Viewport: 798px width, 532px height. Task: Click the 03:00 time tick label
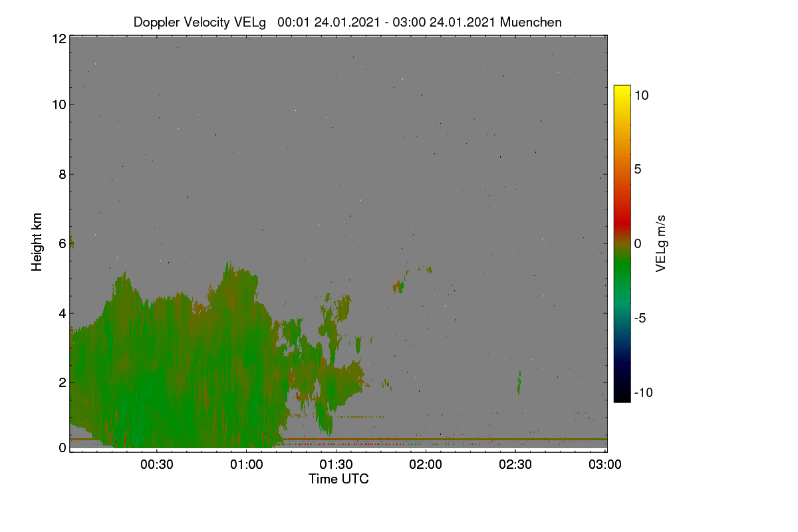coord(605,465)
